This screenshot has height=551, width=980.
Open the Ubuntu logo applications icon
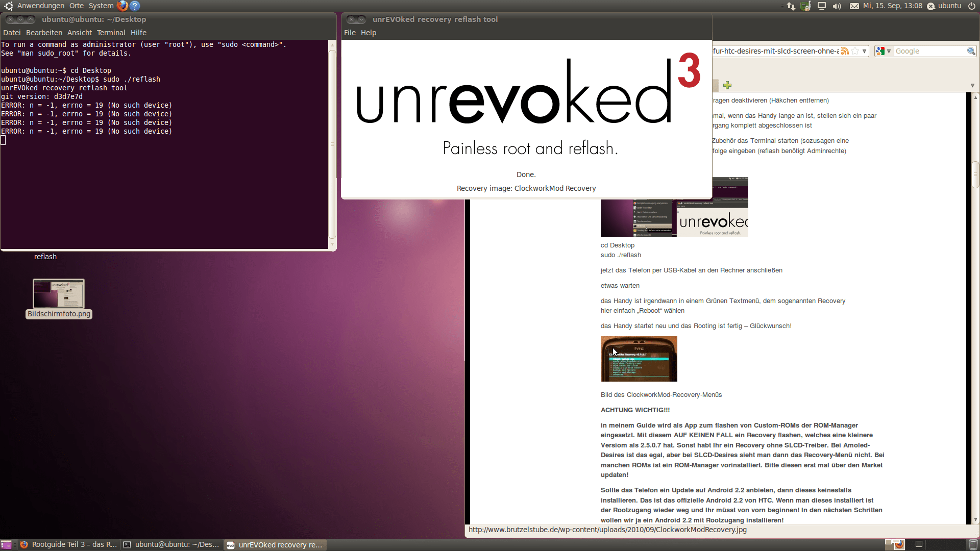click(x=8, y=6)
